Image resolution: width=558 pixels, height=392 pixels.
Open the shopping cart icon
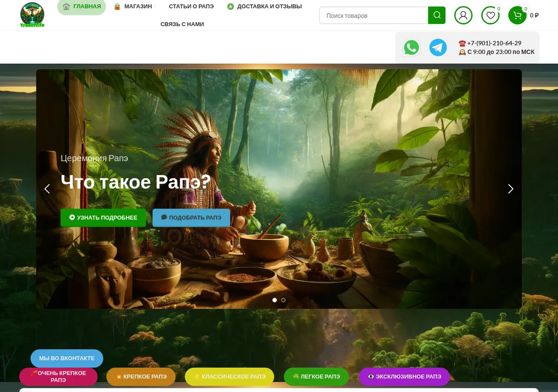click(517, 15)
